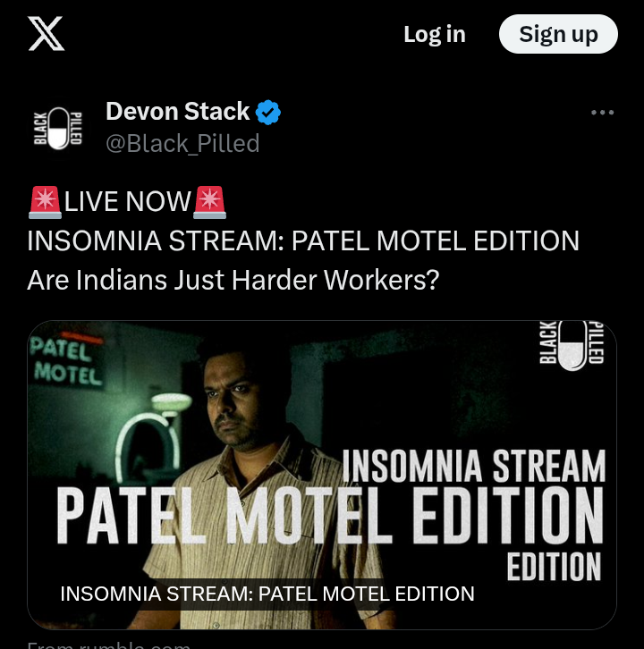Click the blue verified checkmark badge
This screenshot has height=649, width=644.
(x=268, y=112)
